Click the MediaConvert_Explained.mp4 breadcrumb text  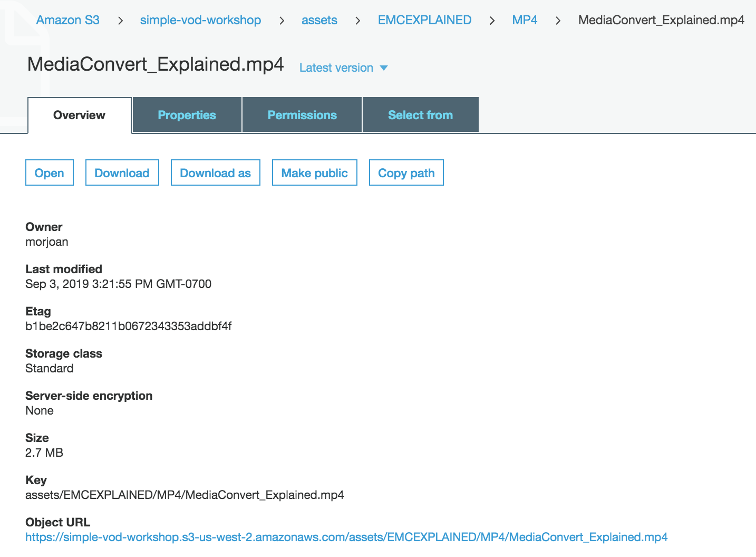661,20
